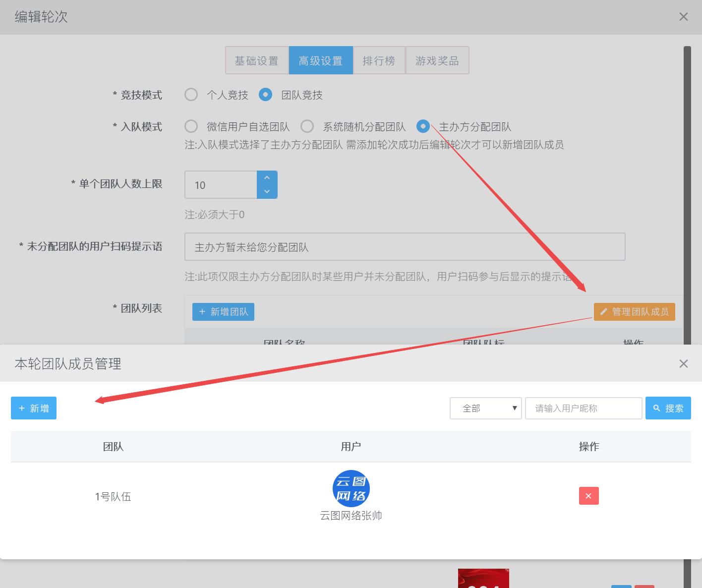This screenshot has height=588, width=702.
Task: Switch to the 基础设置 tab
Action: tap(257, 60)
